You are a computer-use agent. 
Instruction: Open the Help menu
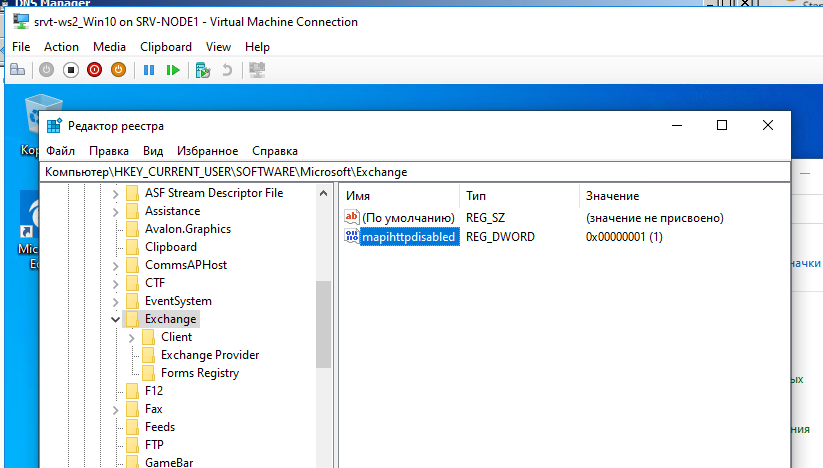tap(257, 47)
